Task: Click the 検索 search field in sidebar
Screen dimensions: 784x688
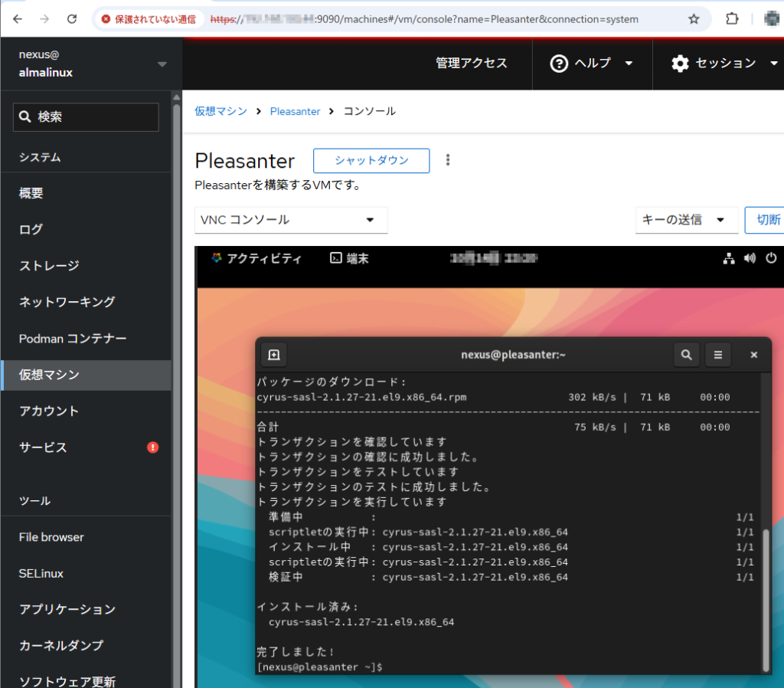Action: (x=86, y=117)
